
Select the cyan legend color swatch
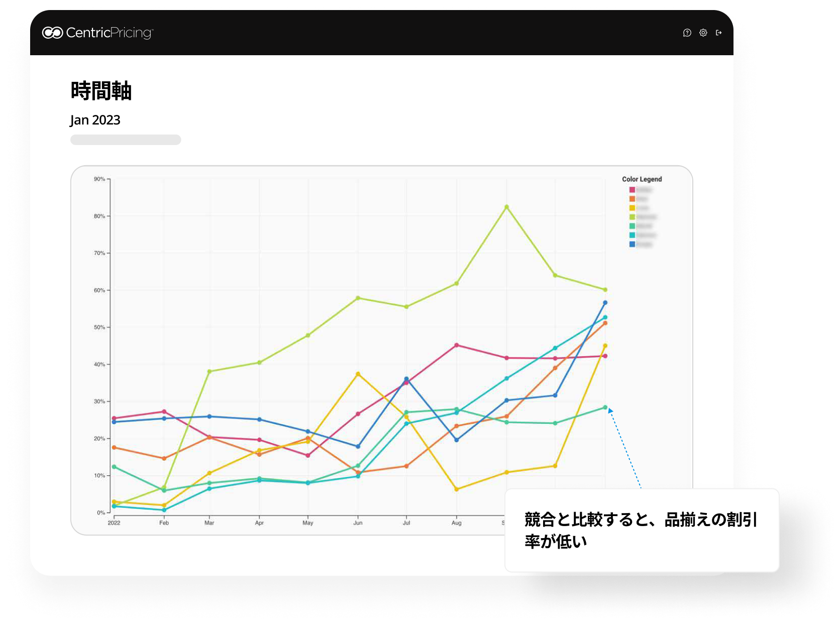(632, 235)
